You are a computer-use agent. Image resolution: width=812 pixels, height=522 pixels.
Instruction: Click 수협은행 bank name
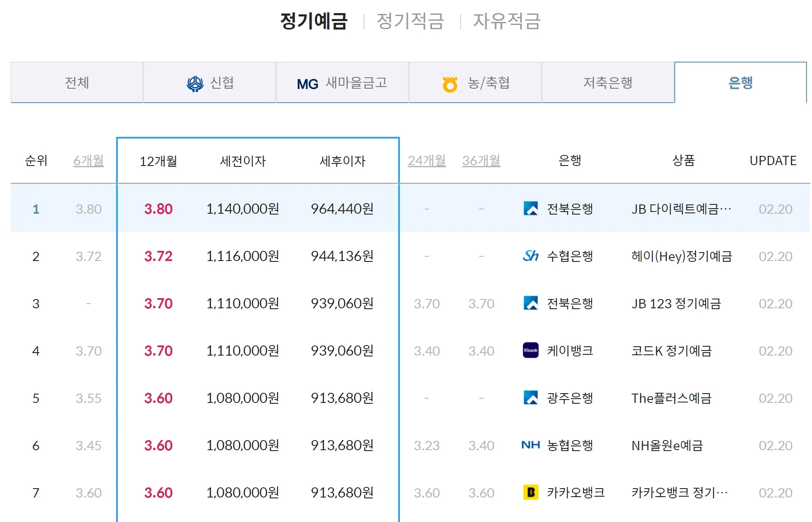[570, 256]
